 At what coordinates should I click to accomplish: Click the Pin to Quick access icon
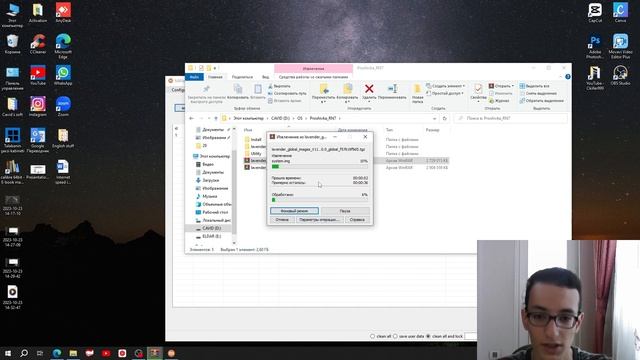click(x=206, y=89)
